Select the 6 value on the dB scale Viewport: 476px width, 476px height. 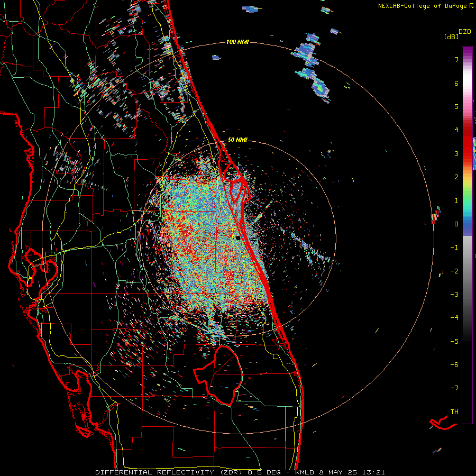coord(456,83)
